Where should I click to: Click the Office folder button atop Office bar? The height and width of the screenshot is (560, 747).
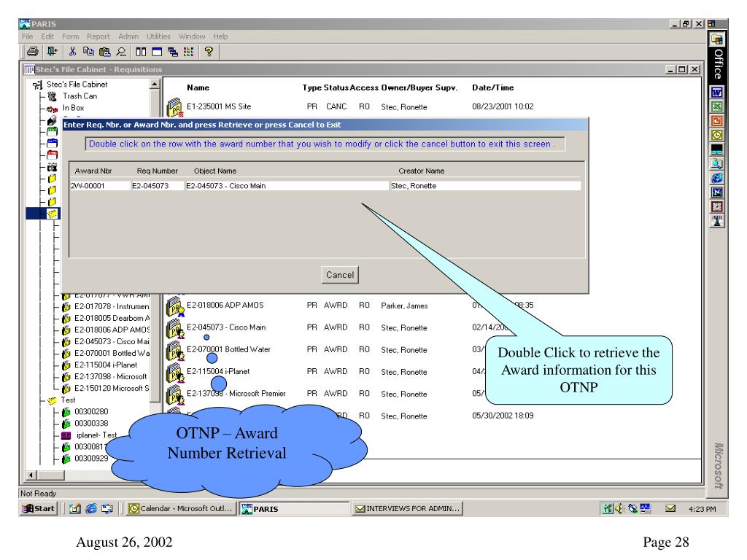[x=716, y=39]
